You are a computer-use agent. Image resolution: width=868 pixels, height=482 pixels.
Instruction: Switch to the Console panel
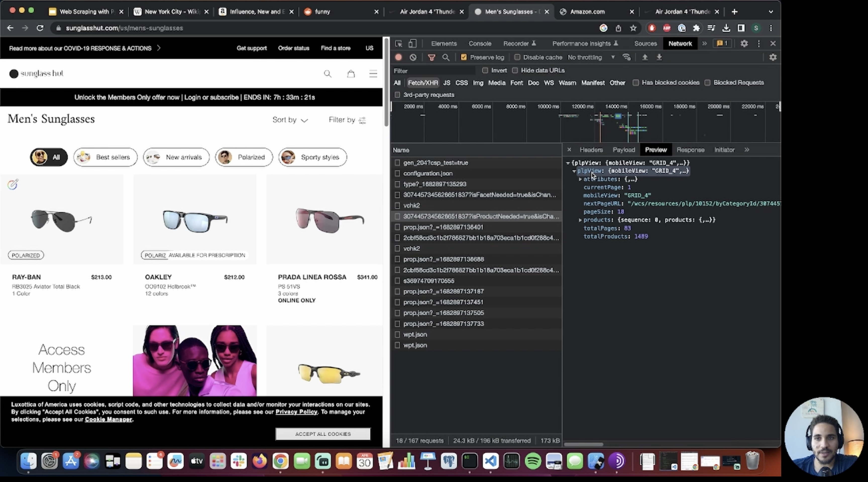click(480, 43)
